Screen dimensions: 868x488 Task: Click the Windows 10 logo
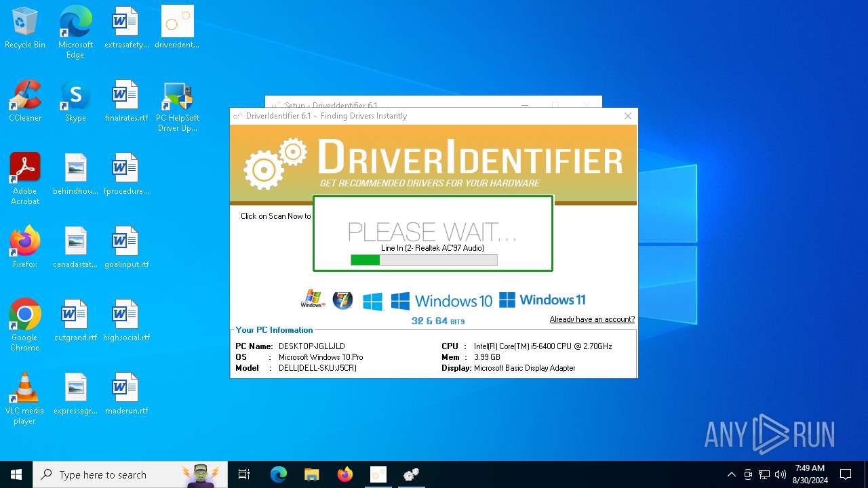pos(441,301)
